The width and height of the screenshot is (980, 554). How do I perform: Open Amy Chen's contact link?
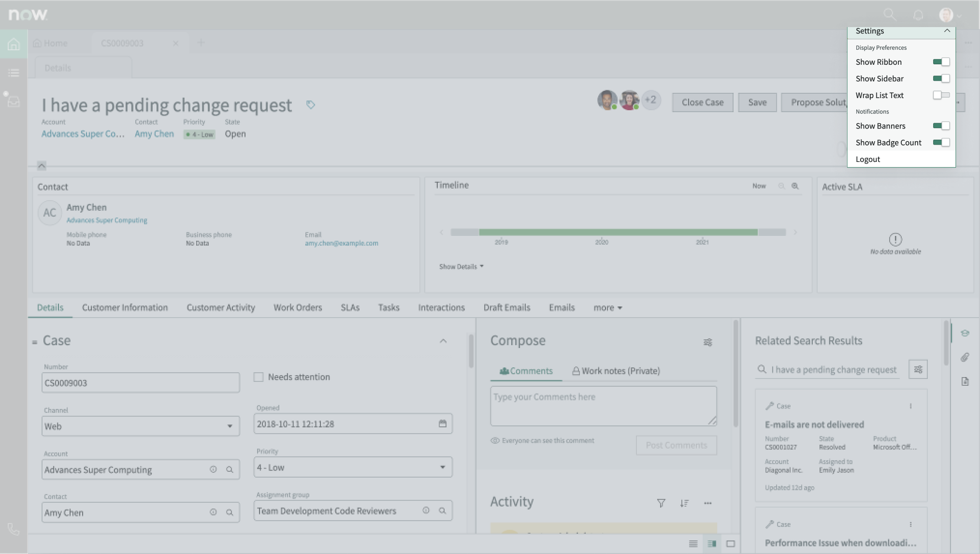[154, 134]
